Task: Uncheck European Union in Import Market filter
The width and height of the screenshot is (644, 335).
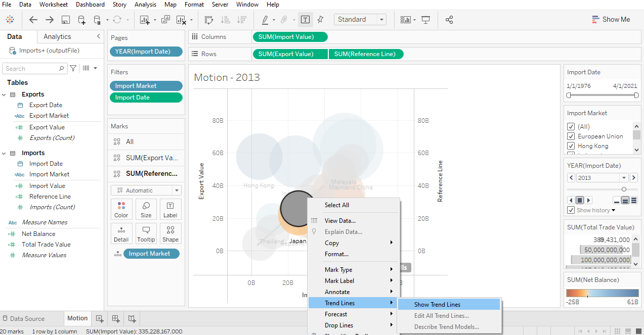Action: pos(571,136)
